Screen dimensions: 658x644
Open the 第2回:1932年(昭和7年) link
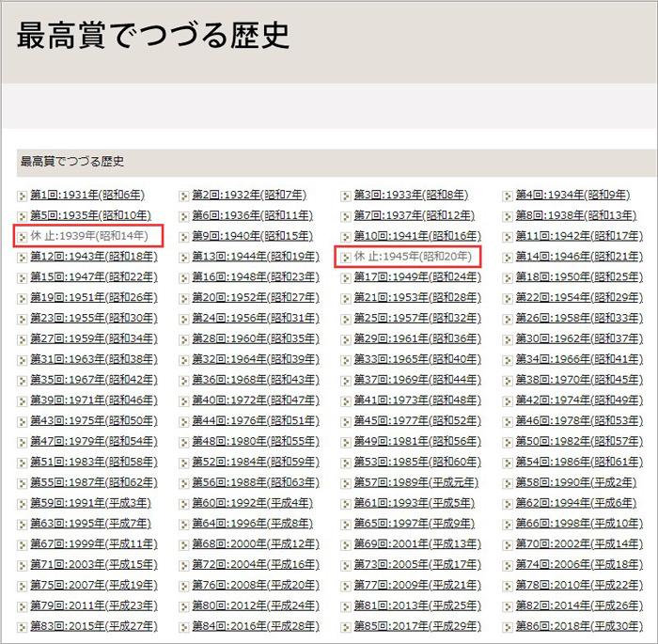click(249, 195)
